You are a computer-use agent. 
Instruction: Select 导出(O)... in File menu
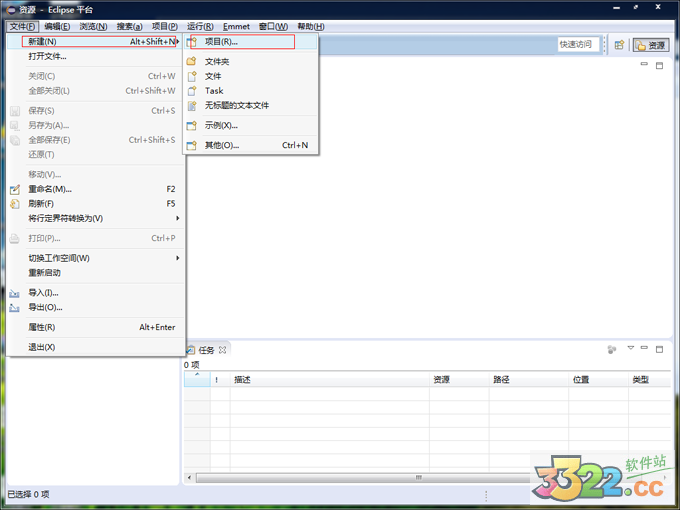pos(95,307)
